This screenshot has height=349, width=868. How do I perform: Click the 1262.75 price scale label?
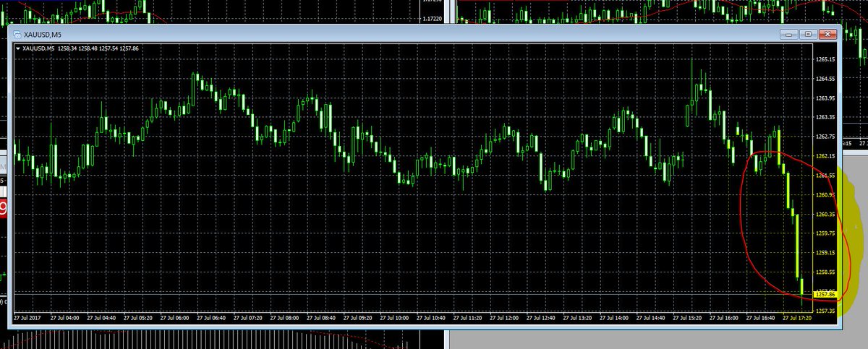coord(825,137)
